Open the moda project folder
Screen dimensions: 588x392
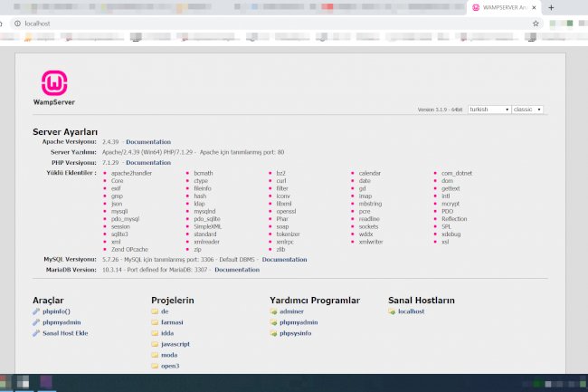(x=169, y=355)
